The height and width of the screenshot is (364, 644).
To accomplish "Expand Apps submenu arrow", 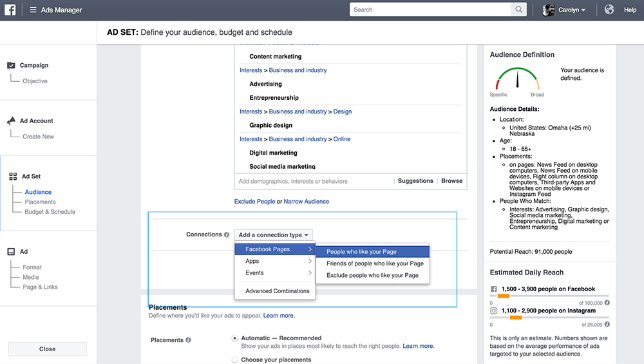I will [310, 261].
